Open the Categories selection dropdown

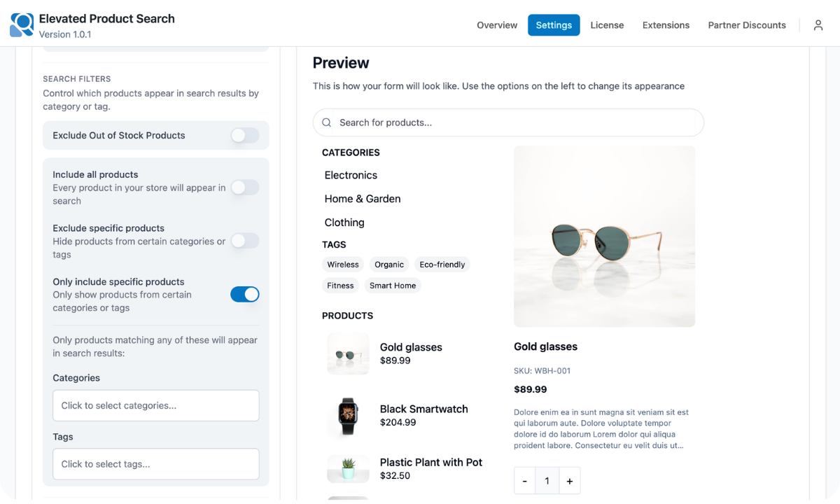(156, 405)
